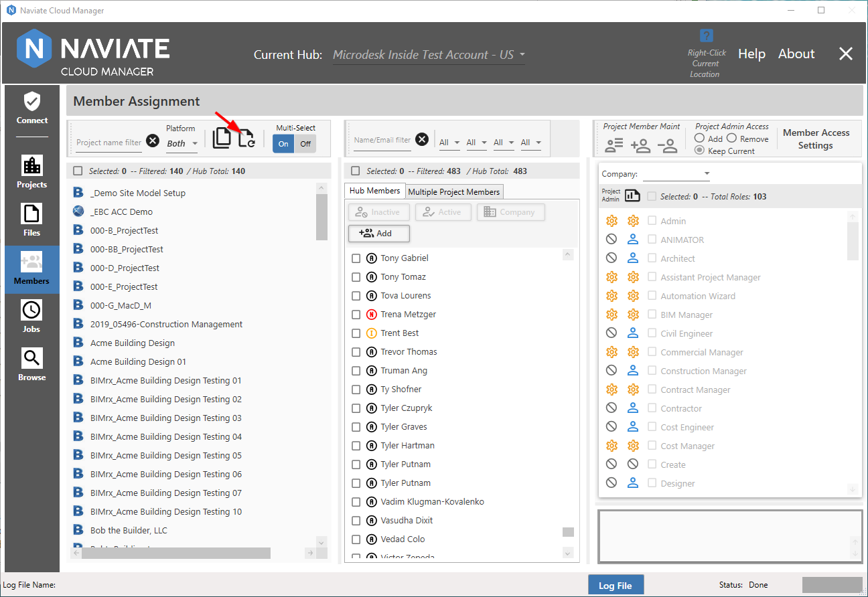
Task: Open the first All filter dropdown
Action: pos(449,142)
